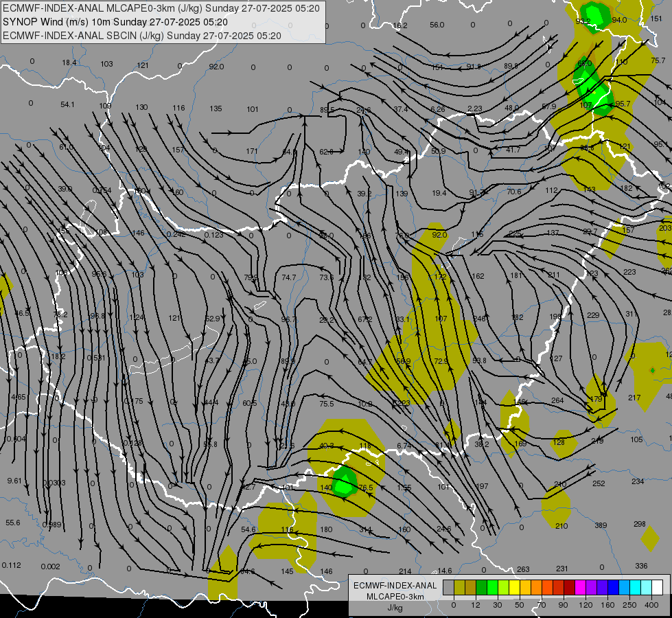The image size is (672, 618).
Task: Click the map value 74.7
Action: (288, 277)
